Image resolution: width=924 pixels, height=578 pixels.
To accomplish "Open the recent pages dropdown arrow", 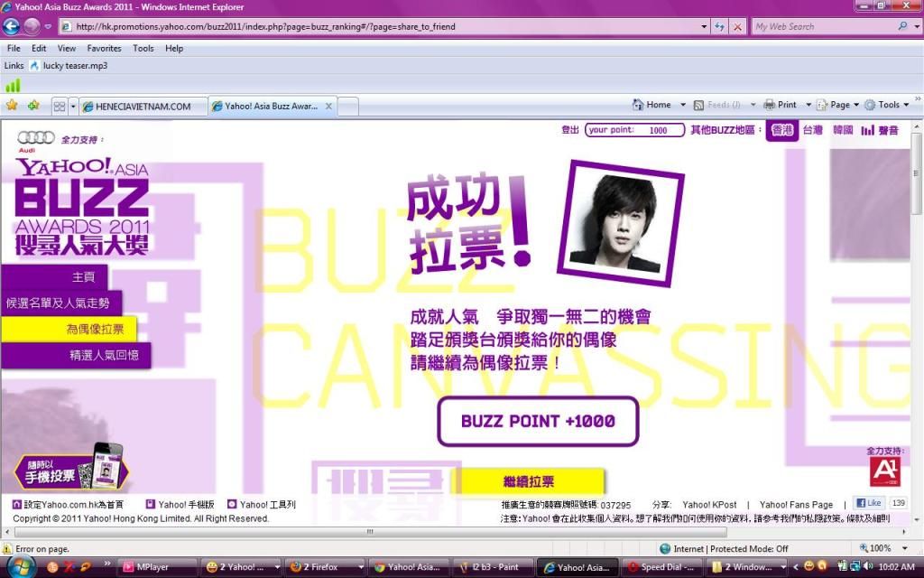I will (x=49, y=26).
